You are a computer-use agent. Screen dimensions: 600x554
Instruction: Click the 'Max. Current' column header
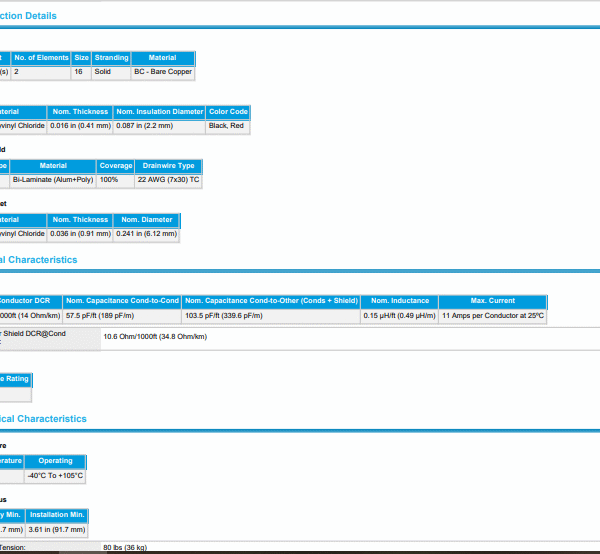(x=493, y=301)
